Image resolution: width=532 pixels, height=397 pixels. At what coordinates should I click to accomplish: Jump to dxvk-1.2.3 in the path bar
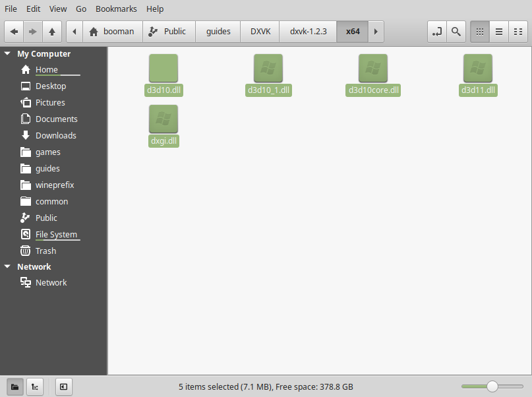point(308,32)
